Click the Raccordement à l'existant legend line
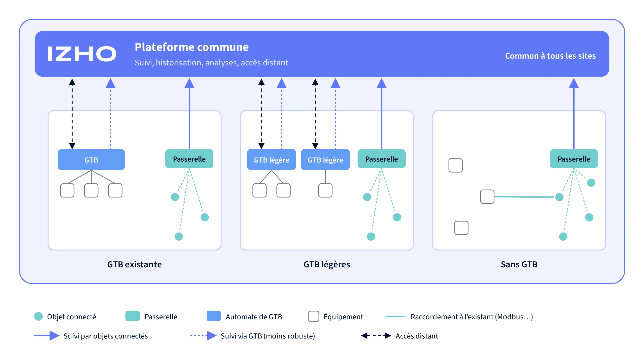Screen dimensions: 644x351 click(395, 316)
